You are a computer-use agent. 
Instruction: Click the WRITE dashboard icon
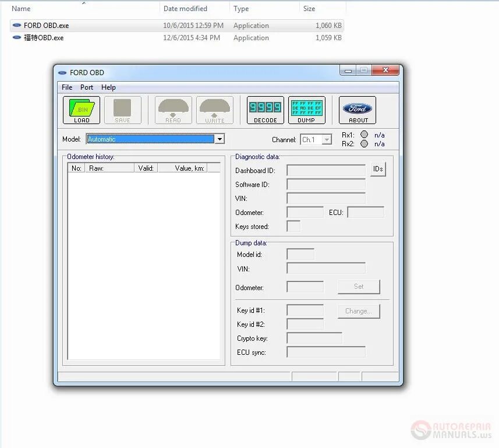pos(215,110)
